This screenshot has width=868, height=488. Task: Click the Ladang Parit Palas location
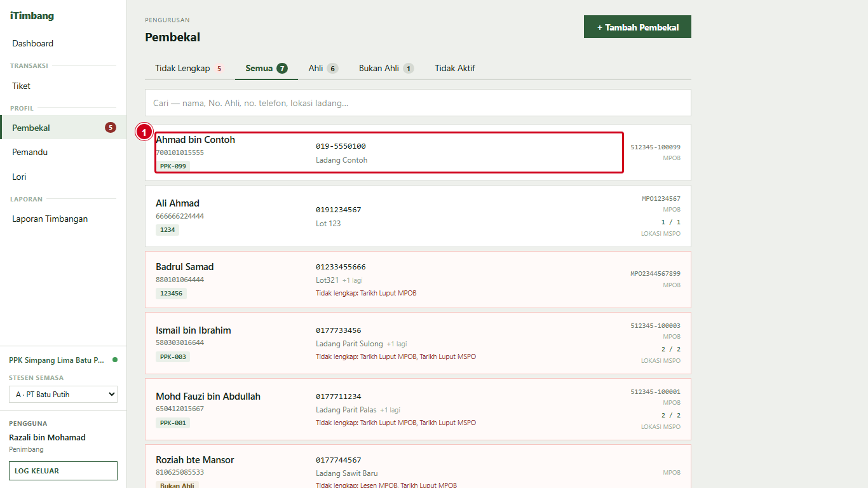tap(346, 410)
